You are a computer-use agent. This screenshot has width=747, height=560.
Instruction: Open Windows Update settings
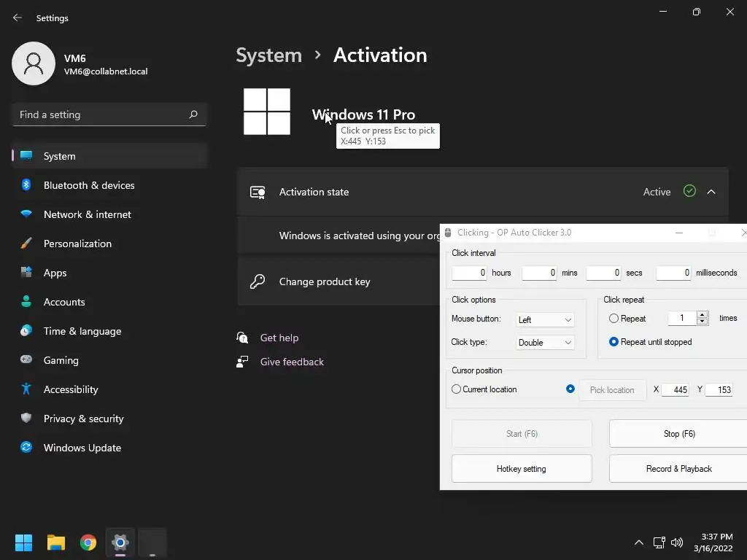(109, 448)
